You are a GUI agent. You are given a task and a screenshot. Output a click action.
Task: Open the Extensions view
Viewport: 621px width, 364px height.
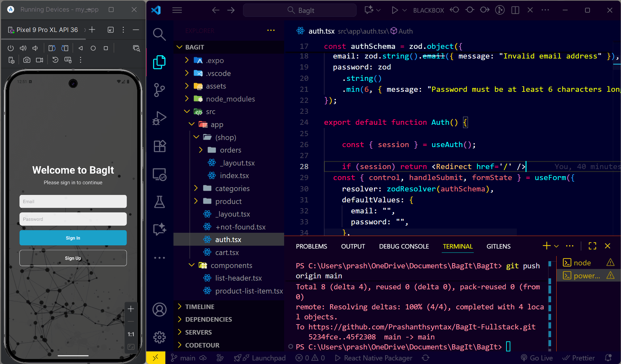160,146
